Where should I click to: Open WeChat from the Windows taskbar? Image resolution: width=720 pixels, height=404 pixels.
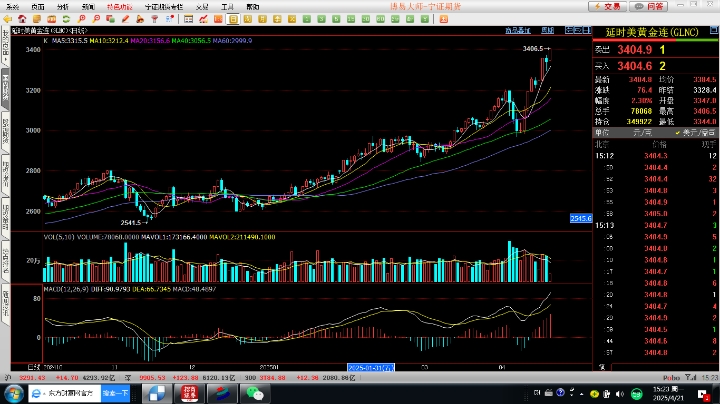click(x=256, y=393)
